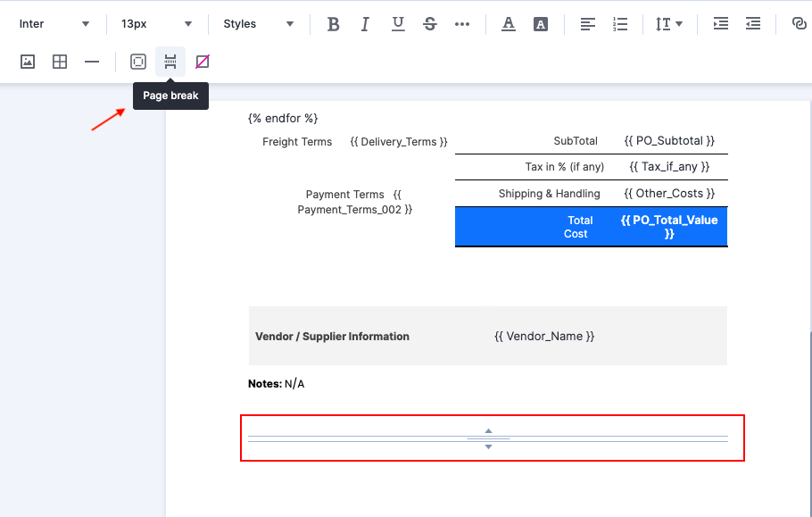Open the font color picker
The height and width of the screenshot is (517, 812).
click(x=509, y=24)
